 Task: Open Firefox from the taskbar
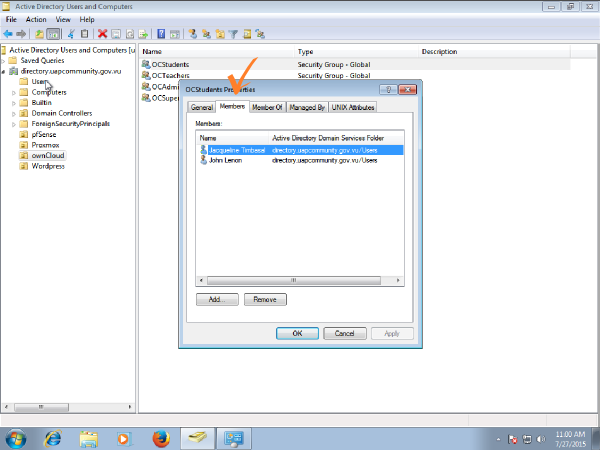tap(161, 439)
